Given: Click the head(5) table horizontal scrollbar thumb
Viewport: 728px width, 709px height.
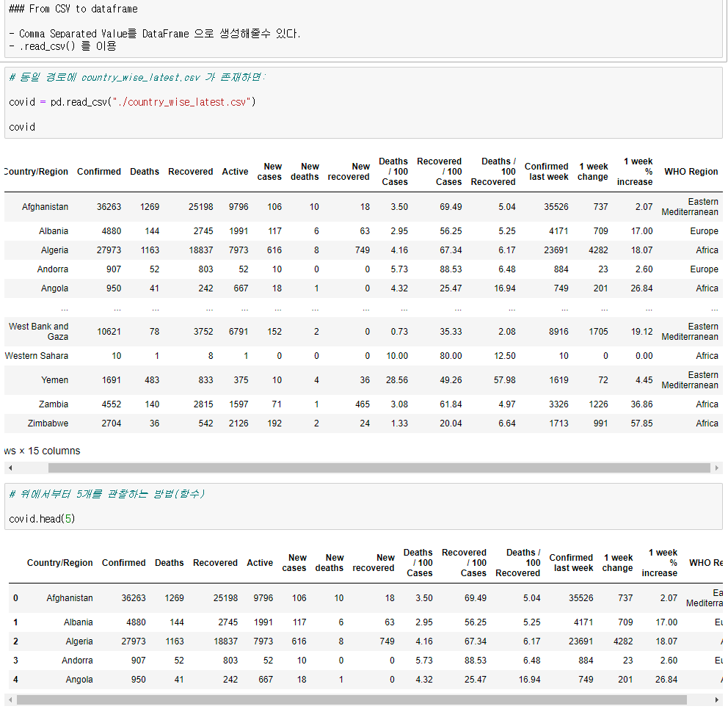Looking at the screenshot, I should [352, 699].
